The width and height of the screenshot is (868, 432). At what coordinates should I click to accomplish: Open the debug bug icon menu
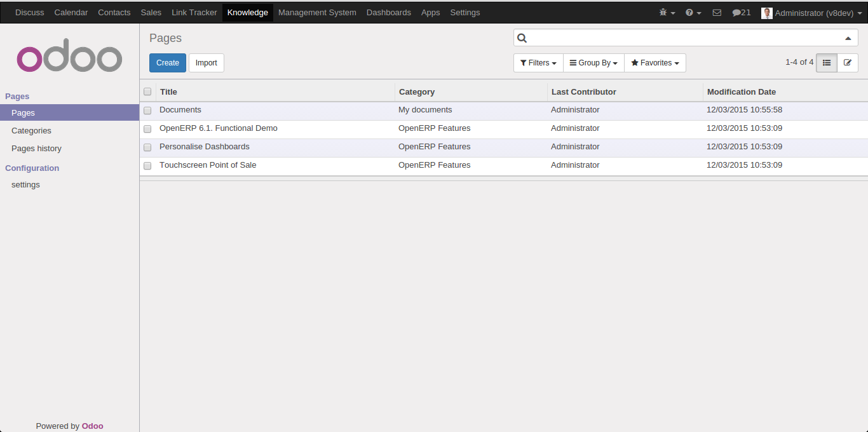667,13
